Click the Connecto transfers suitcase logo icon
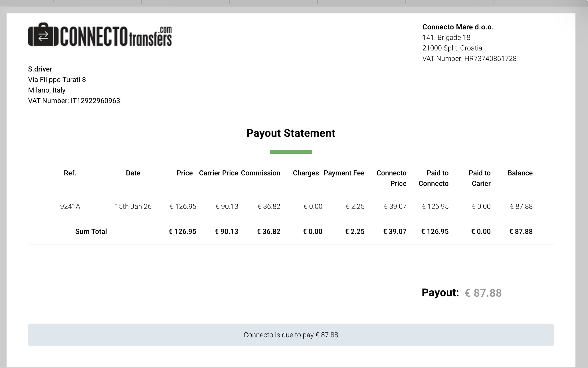Image resolution: width=588 pixels, height=368 pixels. click(43, 35)
